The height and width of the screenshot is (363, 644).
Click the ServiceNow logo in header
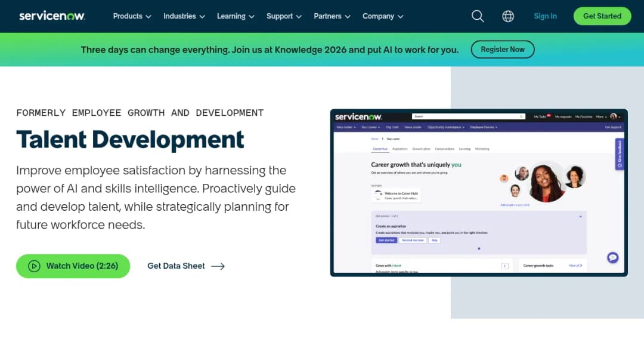(52, 16)
